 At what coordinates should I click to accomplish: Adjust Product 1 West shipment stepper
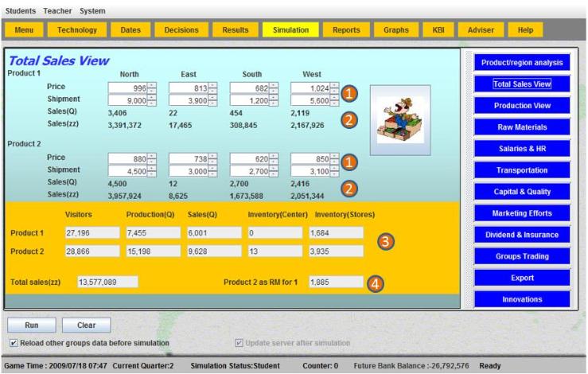pos(334,101)
